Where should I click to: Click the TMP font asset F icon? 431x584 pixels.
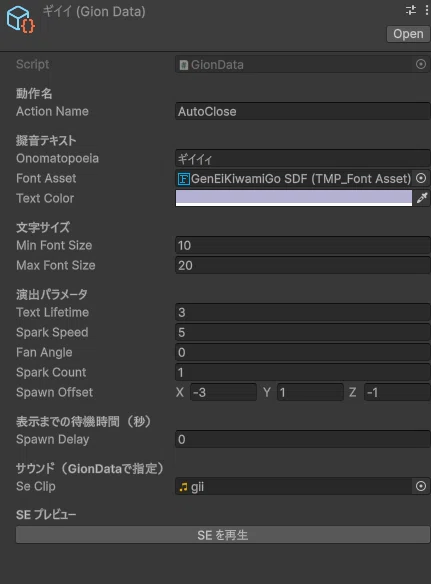[x=184, y=179]
